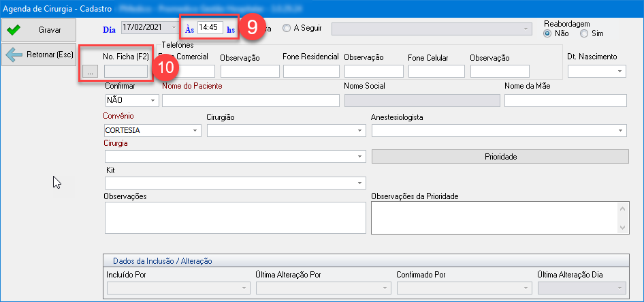Click the Observações da Prioridade scrollbar down arrow
The image size is (644, 302).
[x=623, y=228]
